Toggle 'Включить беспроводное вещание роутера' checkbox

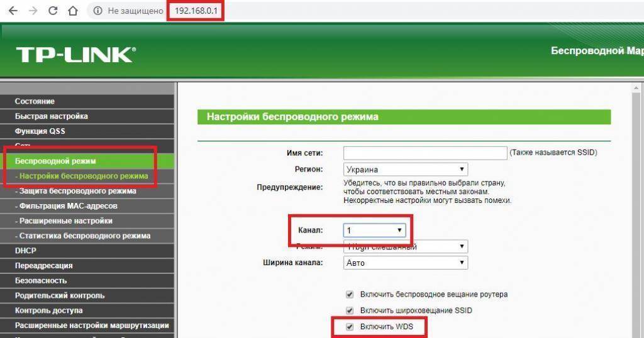click(350, 294)
